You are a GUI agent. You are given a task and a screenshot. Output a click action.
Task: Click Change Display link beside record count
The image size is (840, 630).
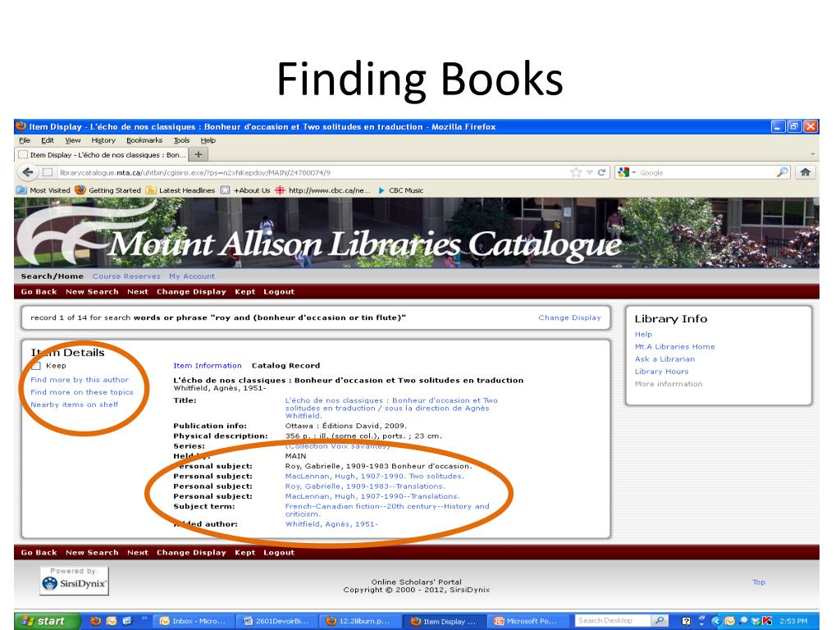[x=569, y=317]
